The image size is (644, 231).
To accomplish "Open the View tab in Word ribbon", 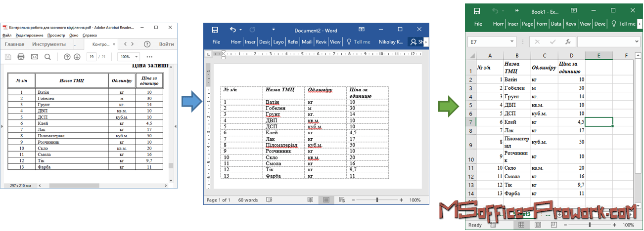I will click(335, 42).
